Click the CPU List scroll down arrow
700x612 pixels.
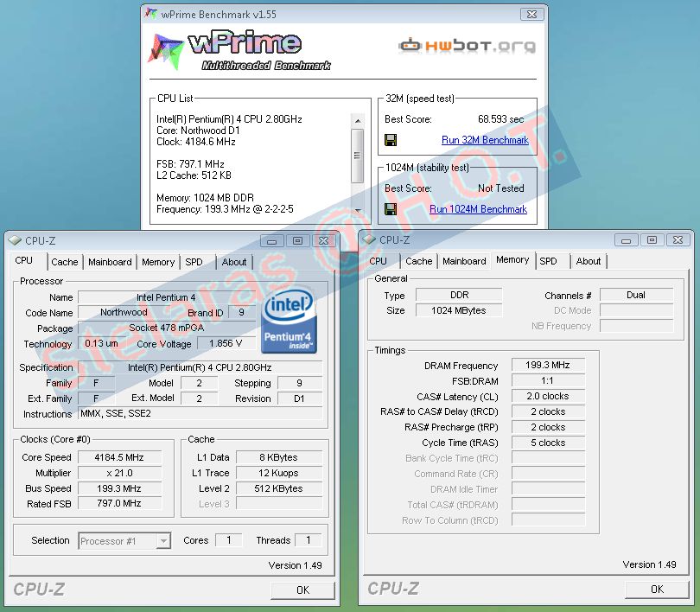tap(357, 210)
